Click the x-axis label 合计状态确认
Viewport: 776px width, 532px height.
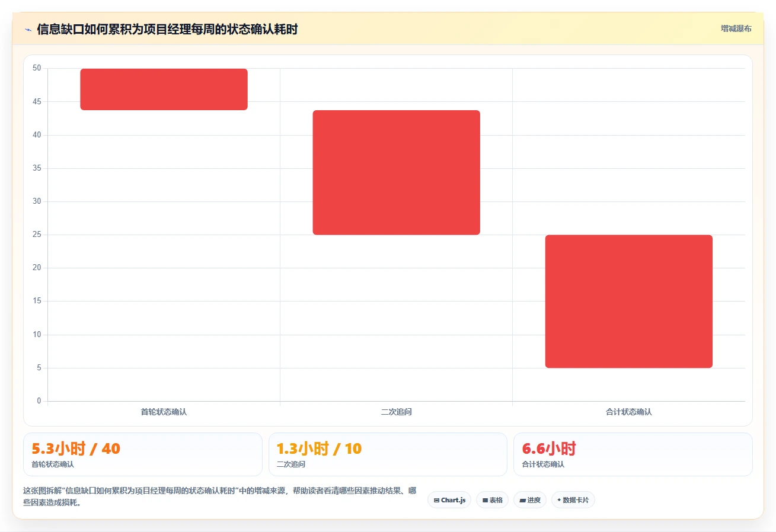[629, 412]
